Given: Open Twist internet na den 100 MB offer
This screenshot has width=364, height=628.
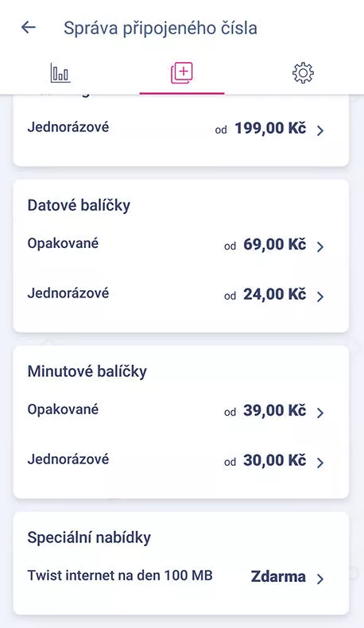Looking at the screenshot, I should point(181,577).
